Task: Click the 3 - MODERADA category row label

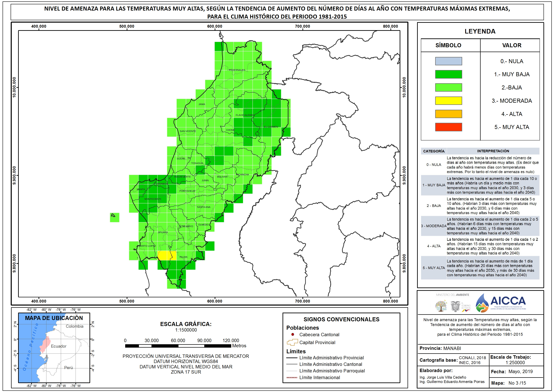Action: pos(434,226)
